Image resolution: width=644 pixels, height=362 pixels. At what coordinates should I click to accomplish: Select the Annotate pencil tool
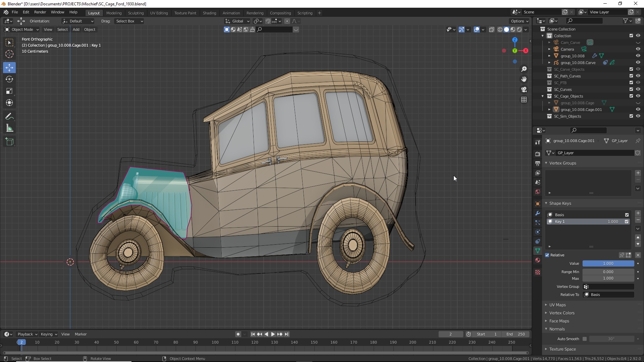pyautogui.click(x=9, y=116)
